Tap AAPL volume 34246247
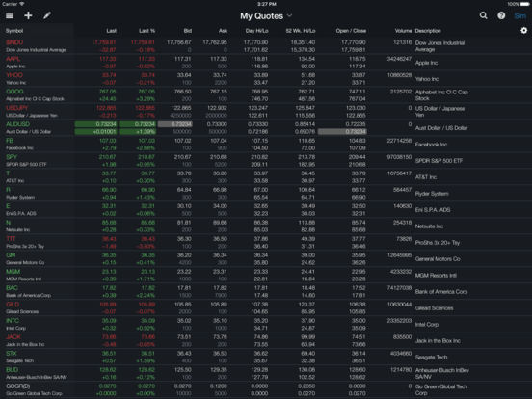This screenshot has height=399, width=532. click(x=399, y=59)
